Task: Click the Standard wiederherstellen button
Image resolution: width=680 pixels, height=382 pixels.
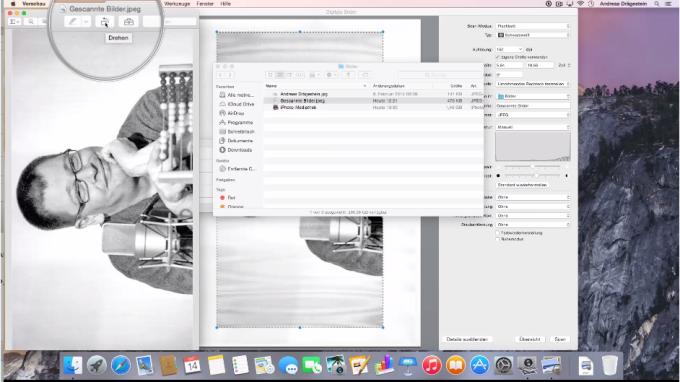Action: (x=522, y=185)
